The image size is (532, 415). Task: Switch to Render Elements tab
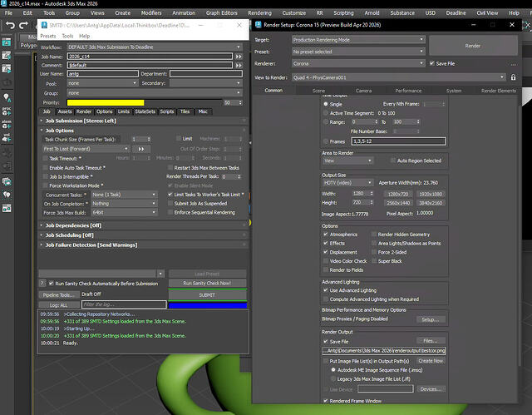(x=499, y=91)
